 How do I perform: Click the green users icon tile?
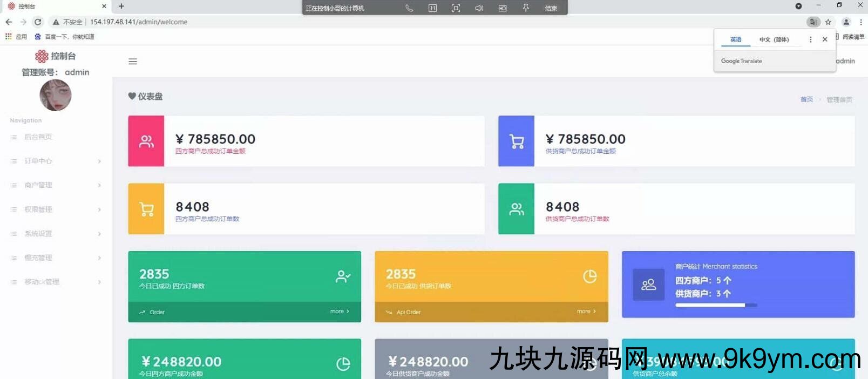(x=517, y=208)
